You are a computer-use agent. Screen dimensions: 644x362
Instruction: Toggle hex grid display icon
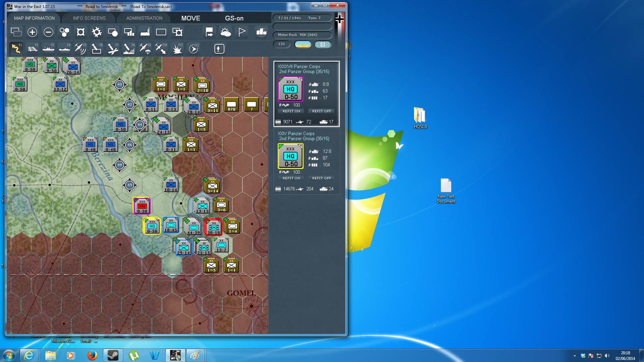64,32
